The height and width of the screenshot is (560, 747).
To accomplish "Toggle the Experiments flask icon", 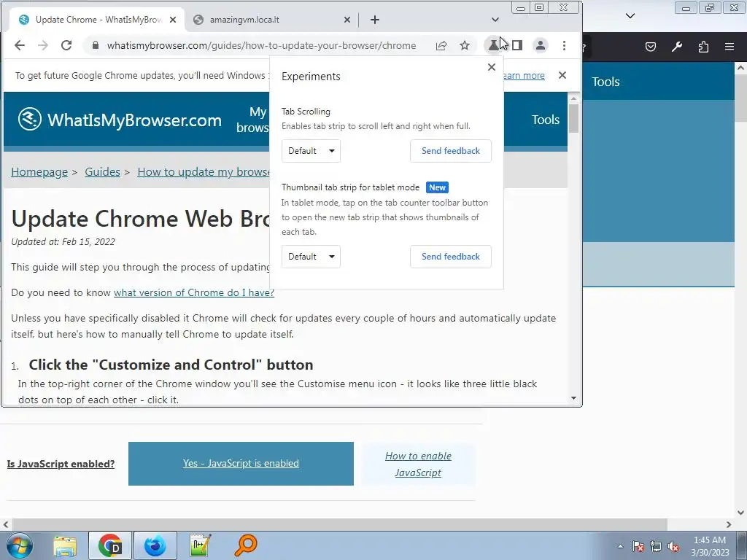I will click(x=494, y=45).
